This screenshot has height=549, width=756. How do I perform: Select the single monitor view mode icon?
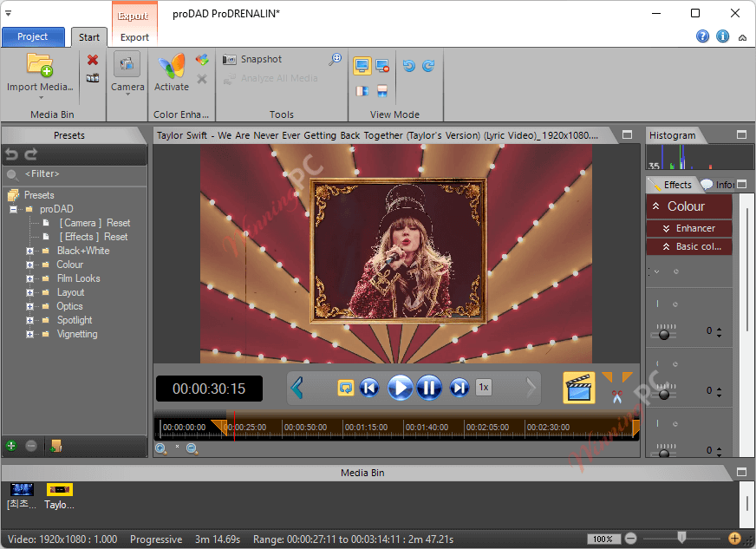coord(362,66)
